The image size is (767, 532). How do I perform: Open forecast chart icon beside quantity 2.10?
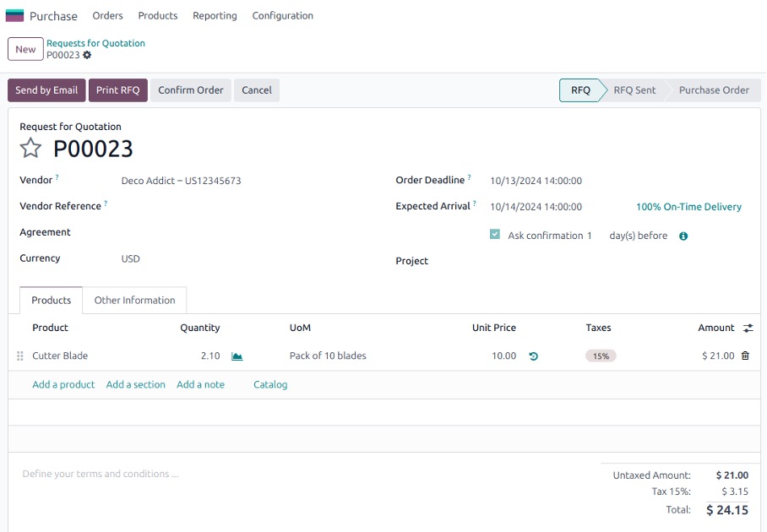tap(237, 356)
